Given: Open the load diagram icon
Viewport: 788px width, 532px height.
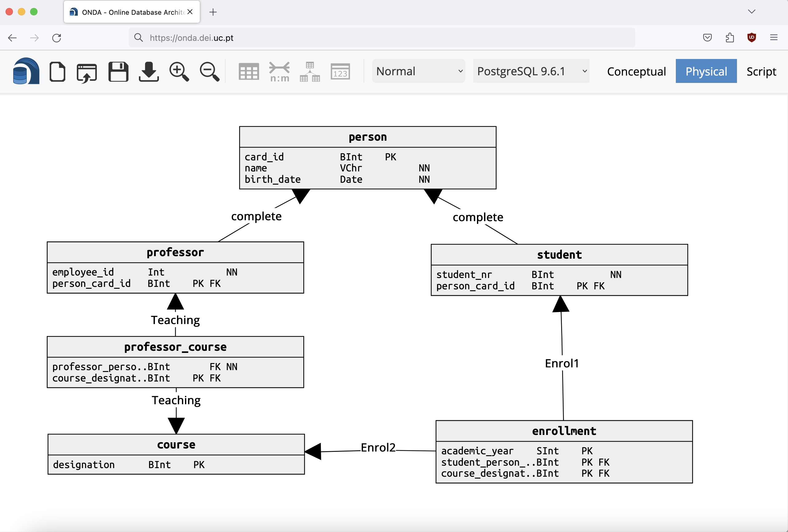Looking at the screenshot, I should click(x=87, y=72).
